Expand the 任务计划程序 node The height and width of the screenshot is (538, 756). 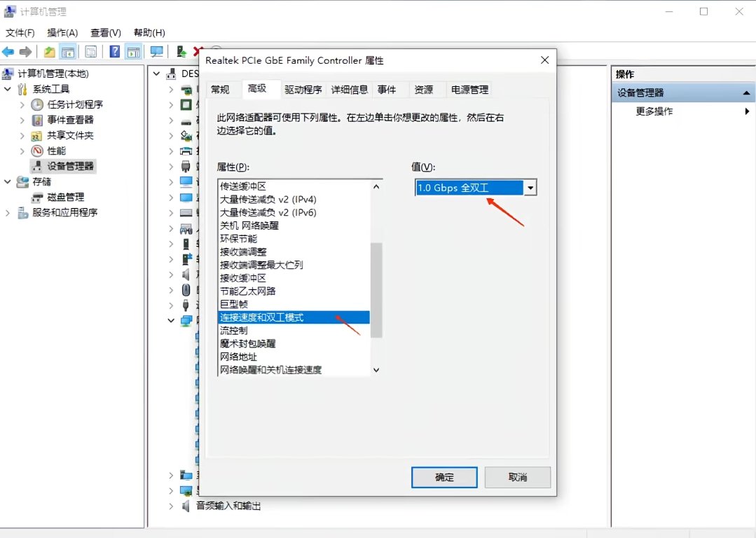22,104
